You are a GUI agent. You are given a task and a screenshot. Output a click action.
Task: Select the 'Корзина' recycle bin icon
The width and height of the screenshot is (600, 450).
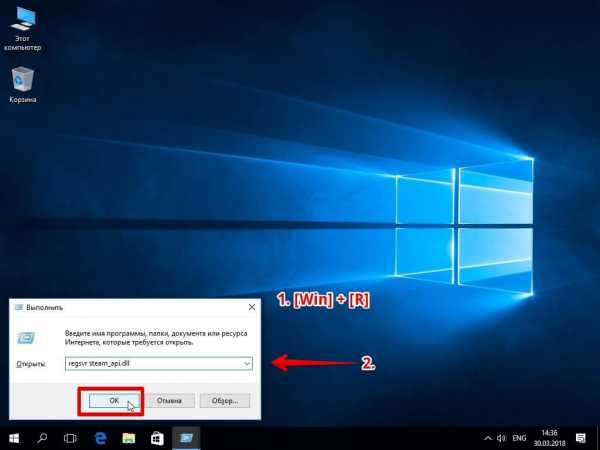(x=23, y=85)
